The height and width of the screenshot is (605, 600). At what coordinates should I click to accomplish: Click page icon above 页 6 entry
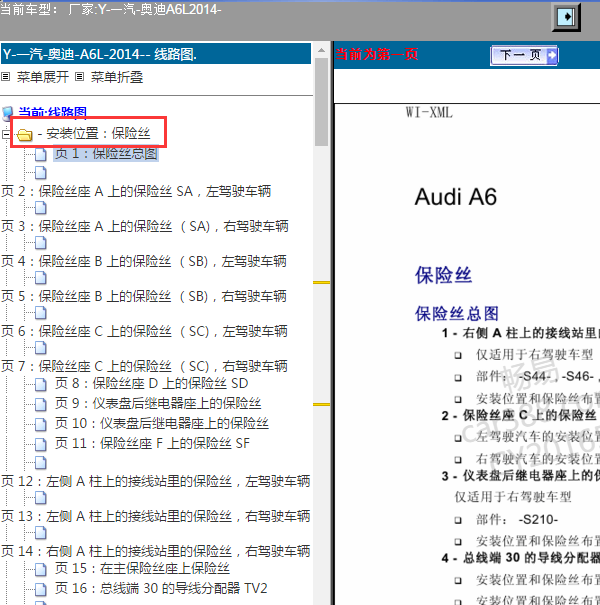tap(41, 313)
